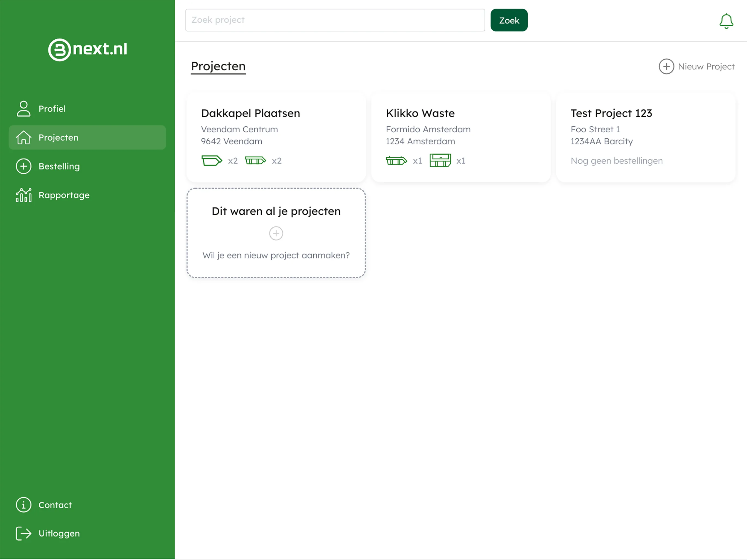Go to Bestelling in sidebar
Image resolution: width=747 pixels, height=560 pixels.
[87, 166]
